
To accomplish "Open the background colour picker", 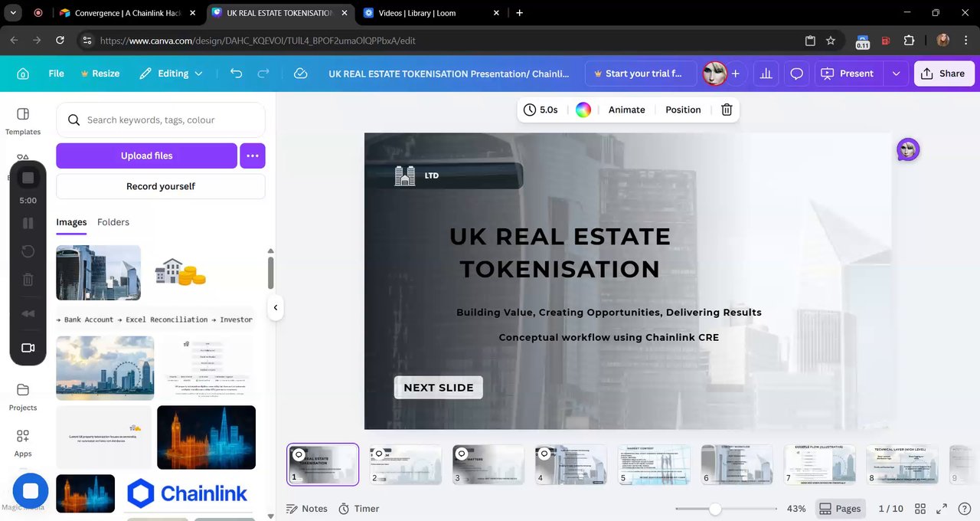I will tap(583, 110).
